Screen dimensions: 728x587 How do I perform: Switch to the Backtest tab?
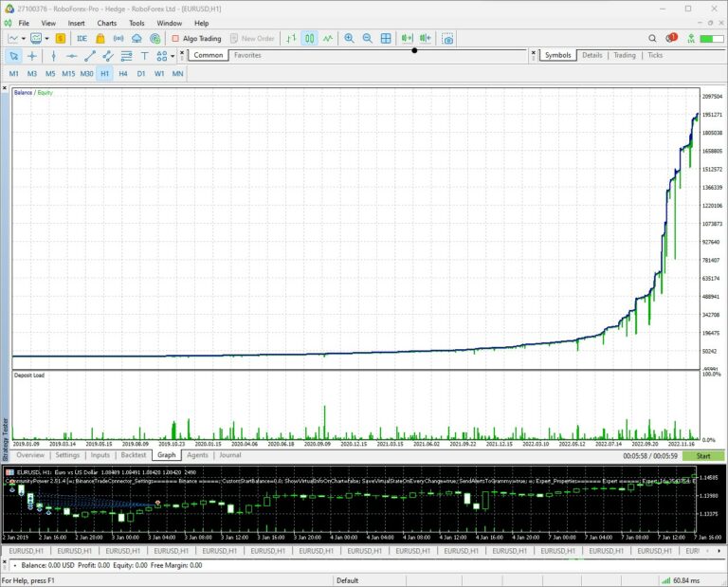(x=133, y=455)
